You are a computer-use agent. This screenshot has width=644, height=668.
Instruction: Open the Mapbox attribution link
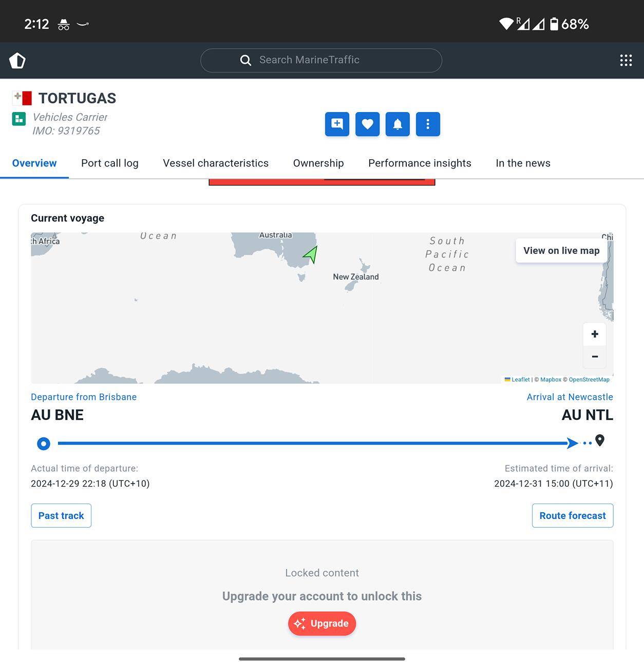pos(551,380)
